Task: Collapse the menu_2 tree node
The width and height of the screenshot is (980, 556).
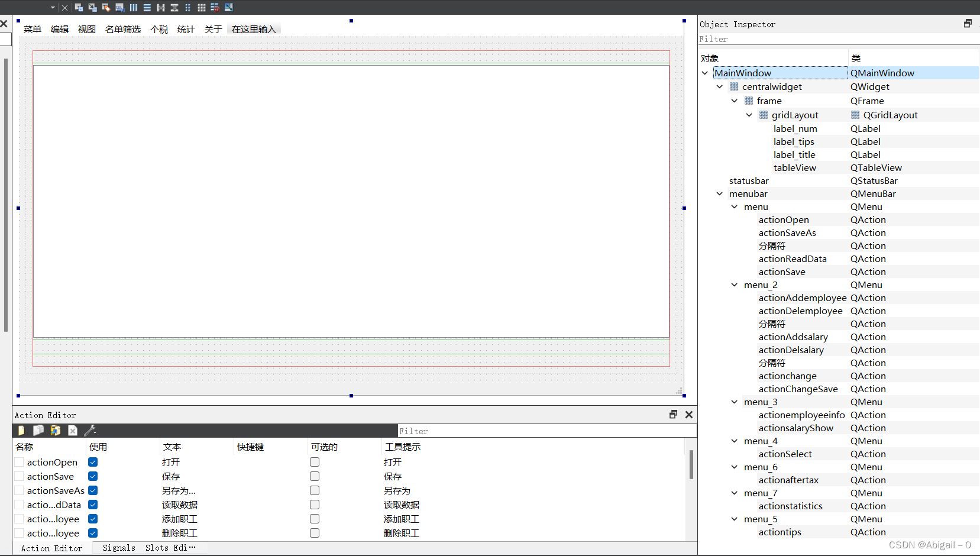Action: [x=735, y=285]
